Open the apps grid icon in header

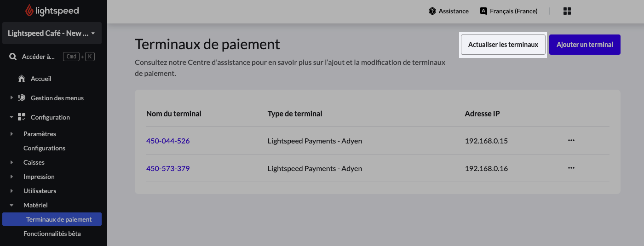coord(567,11)
